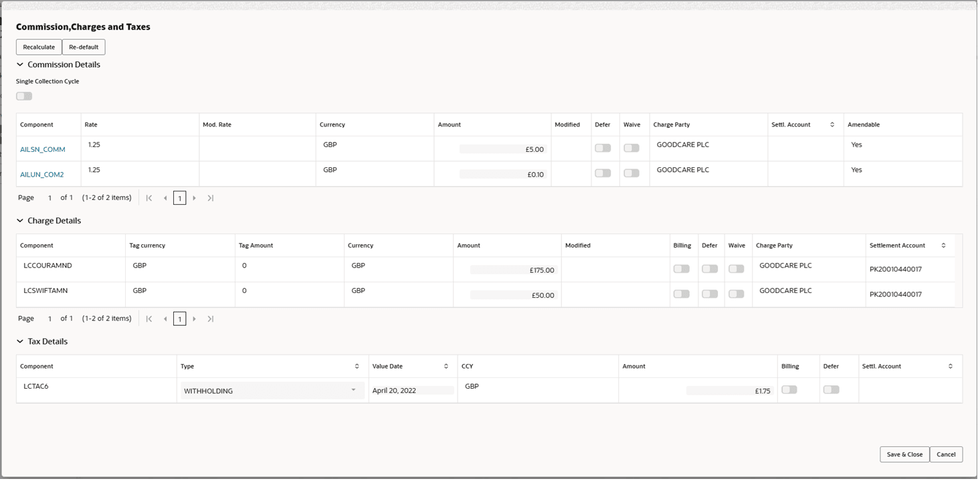Go to first page of Charge Details table

149,318
